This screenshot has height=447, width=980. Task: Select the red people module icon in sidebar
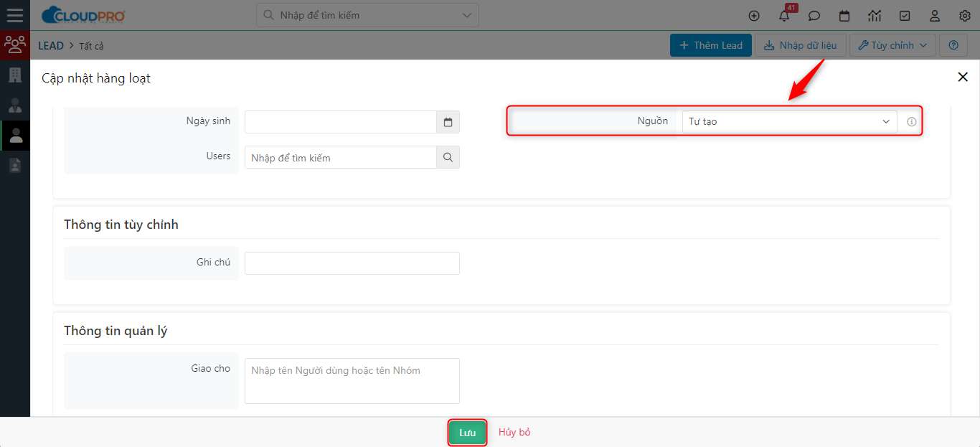point(14,44)
